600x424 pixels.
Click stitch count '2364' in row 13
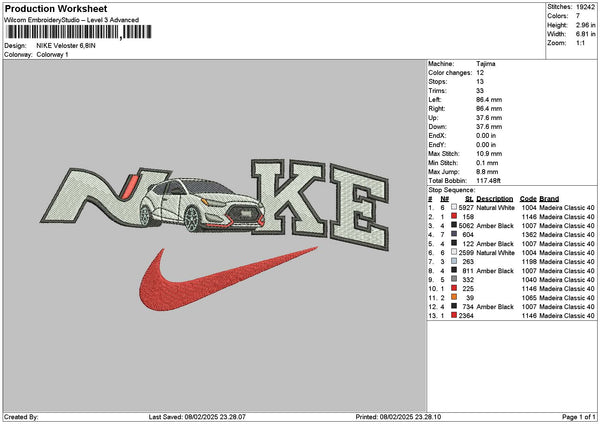(x=466, y=316)
